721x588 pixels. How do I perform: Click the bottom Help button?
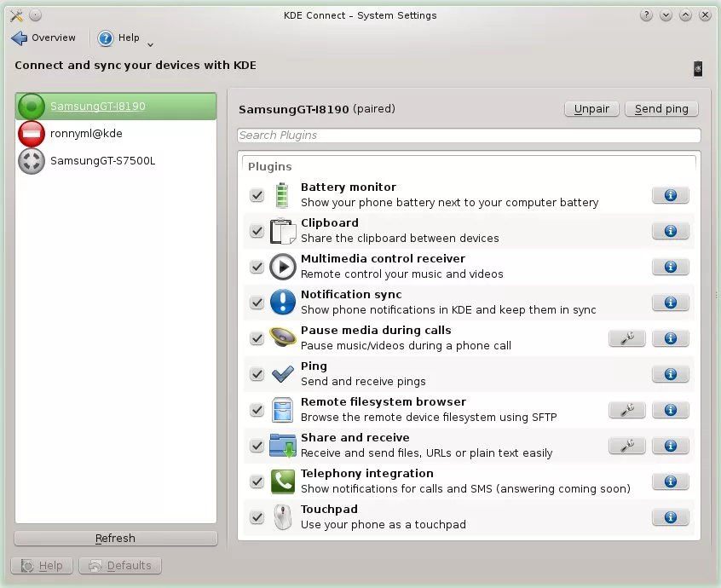(42, 566)
